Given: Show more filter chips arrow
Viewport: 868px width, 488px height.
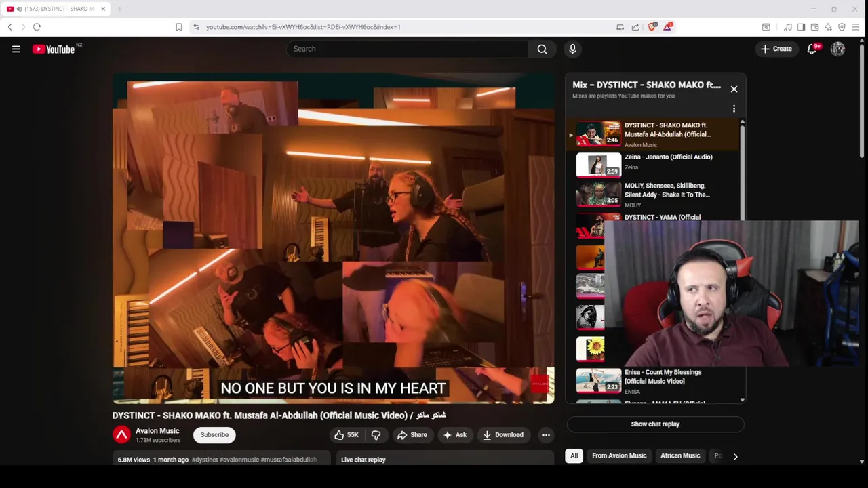Looking at the screenshot, I should [x=735, y=456].
